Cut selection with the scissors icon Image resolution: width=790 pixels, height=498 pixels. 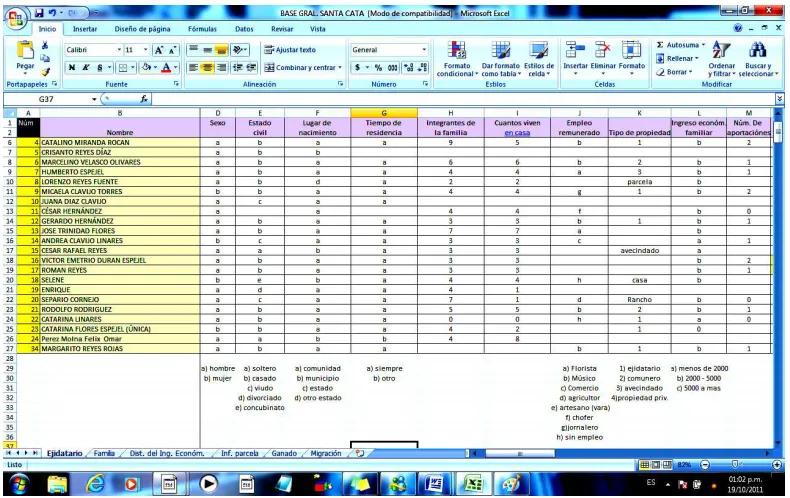coord(45,45)
